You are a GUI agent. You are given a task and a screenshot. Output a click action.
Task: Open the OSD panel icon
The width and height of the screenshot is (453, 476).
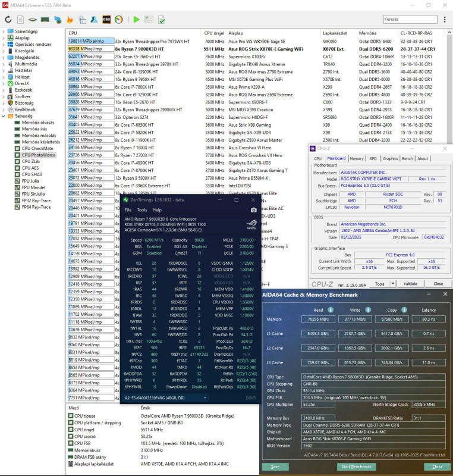[106, 20]
